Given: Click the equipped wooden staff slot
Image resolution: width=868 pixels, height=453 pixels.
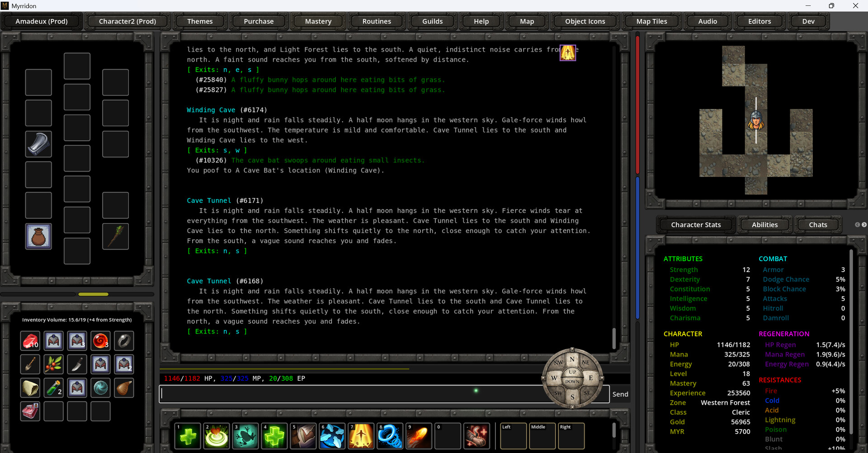Looking at the screenshot, I should (115, 236).
